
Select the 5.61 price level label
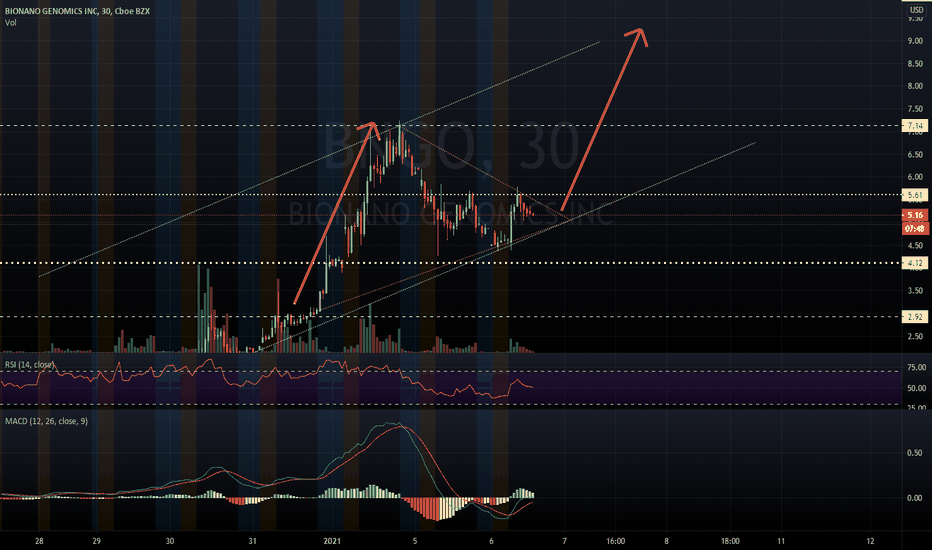click(915, 195)
